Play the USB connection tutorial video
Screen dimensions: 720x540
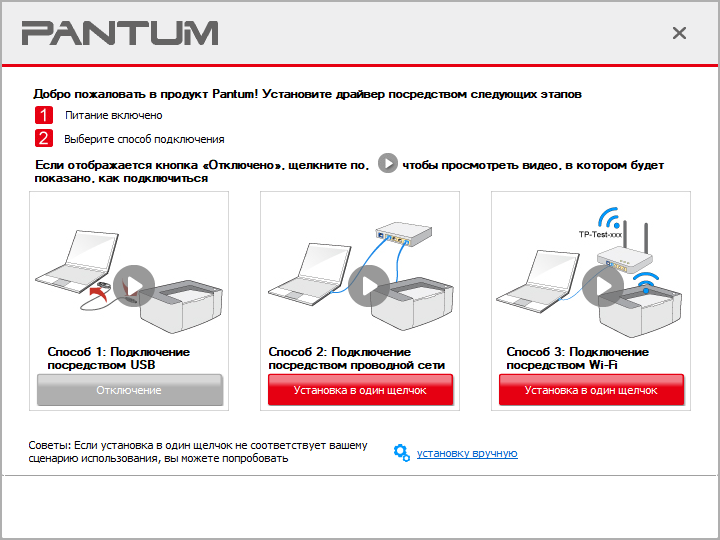pos(134,286)
